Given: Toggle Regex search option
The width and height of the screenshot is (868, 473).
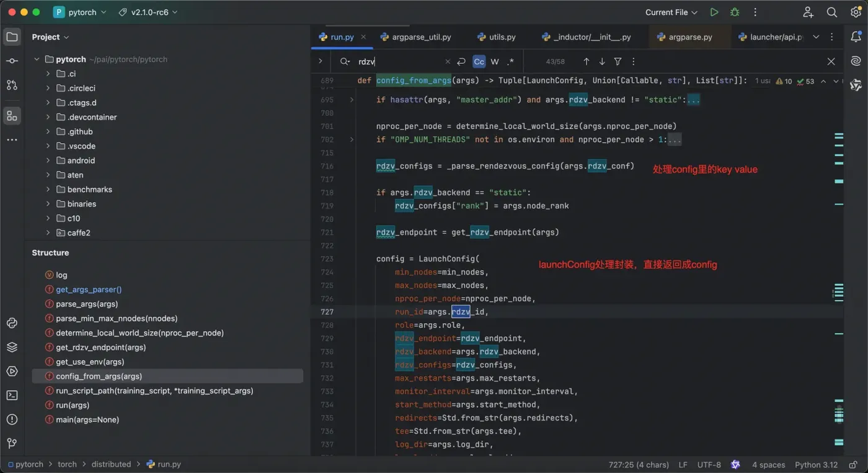Looking at the screenshot, I should coord(511,61).
